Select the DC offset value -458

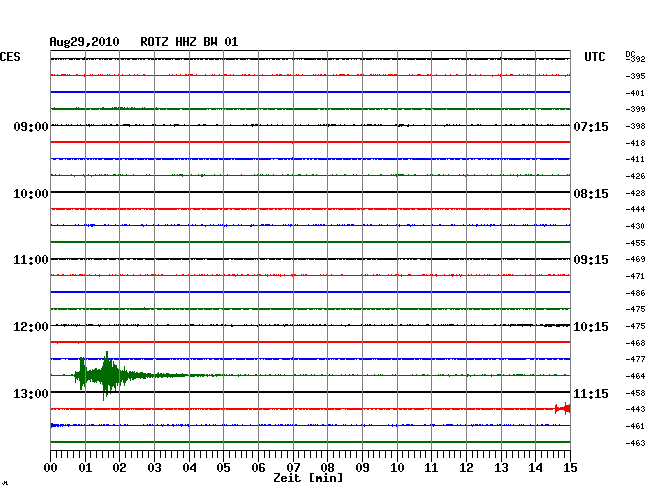coord(635,393)
